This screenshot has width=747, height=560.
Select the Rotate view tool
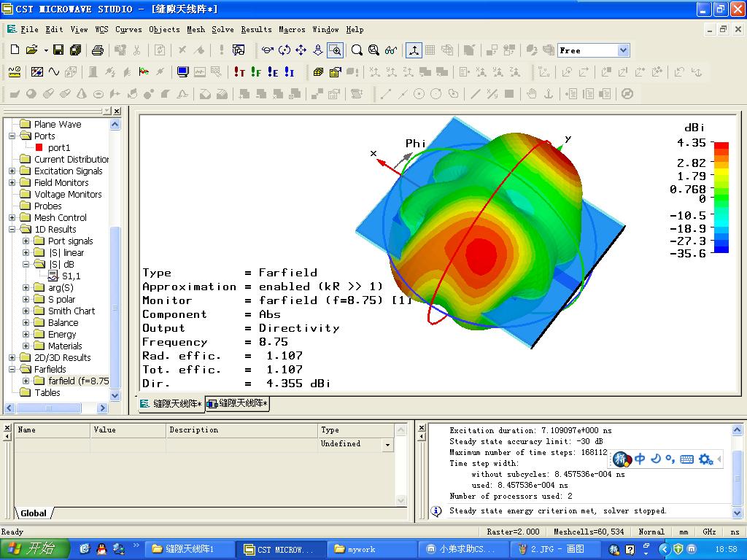click(268, 50)
